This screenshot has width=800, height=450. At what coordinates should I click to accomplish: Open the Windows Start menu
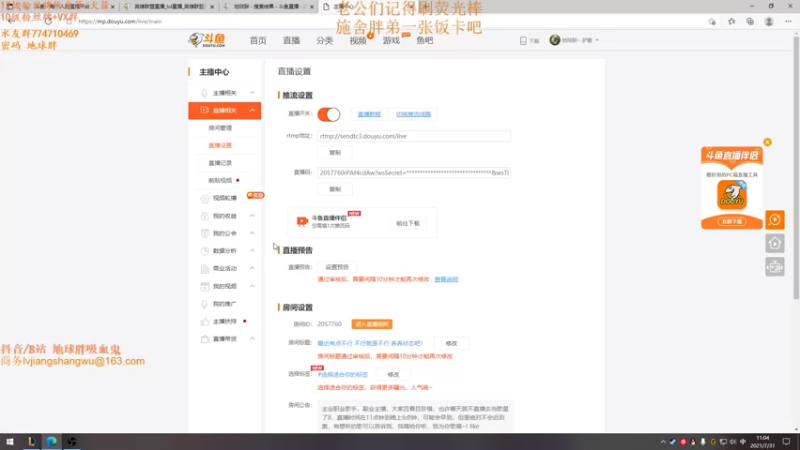[10, 442]
